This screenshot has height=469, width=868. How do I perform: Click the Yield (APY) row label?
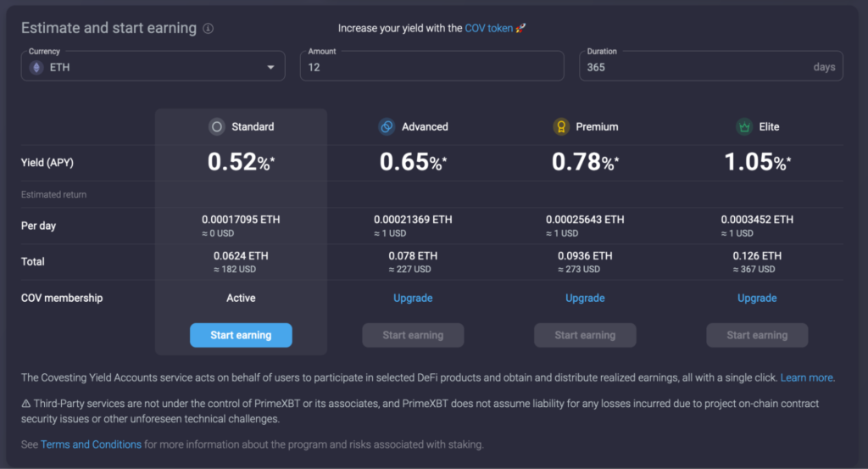pyautogui.click(x=47, y=163)
